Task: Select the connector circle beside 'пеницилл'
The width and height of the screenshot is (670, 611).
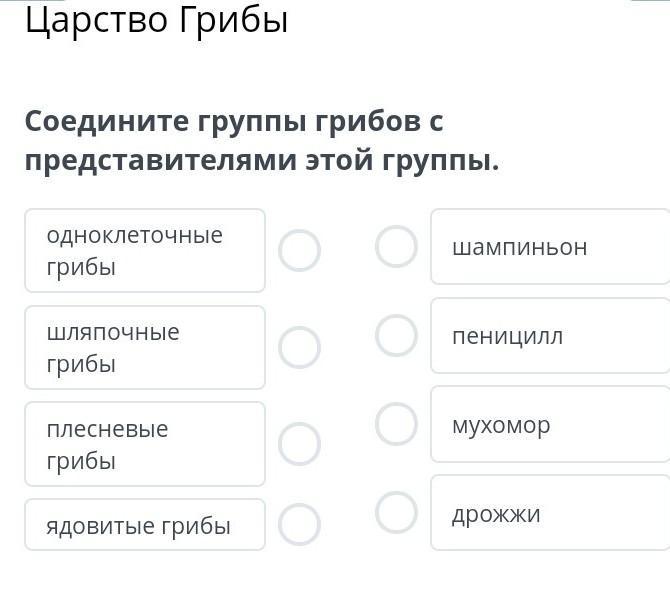Action: (x=396, y=336)
